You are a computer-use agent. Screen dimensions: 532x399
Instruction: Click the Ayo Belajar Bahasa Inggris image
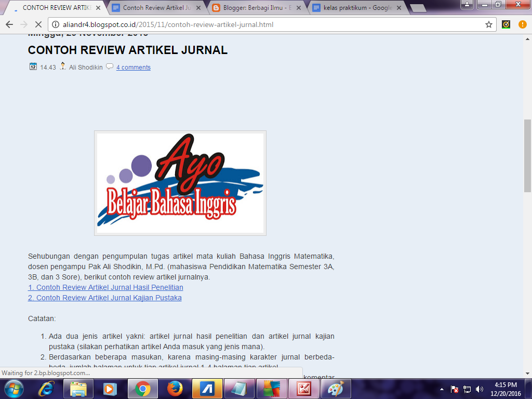(180, 183)
